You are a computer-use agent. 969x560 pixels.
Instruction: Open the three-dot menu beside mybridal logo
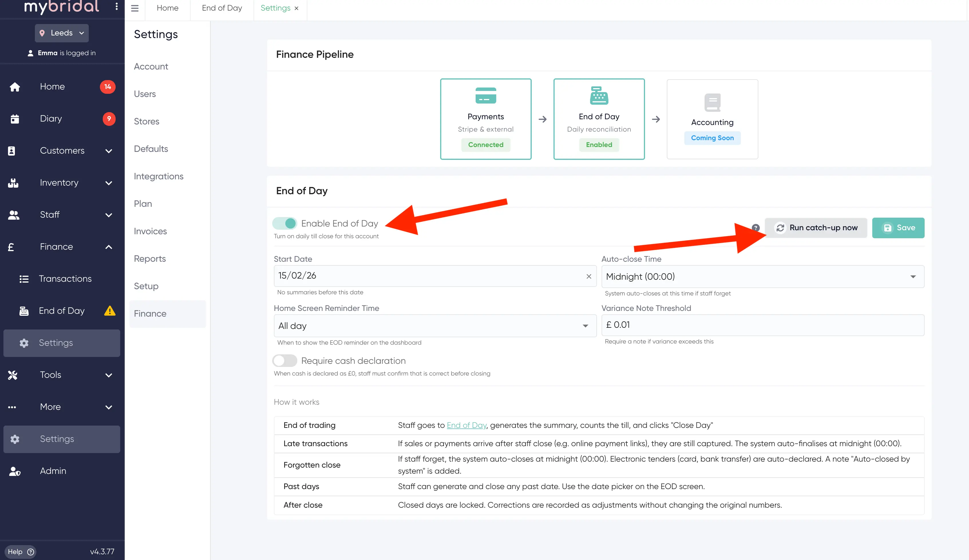tap(116, 6)
